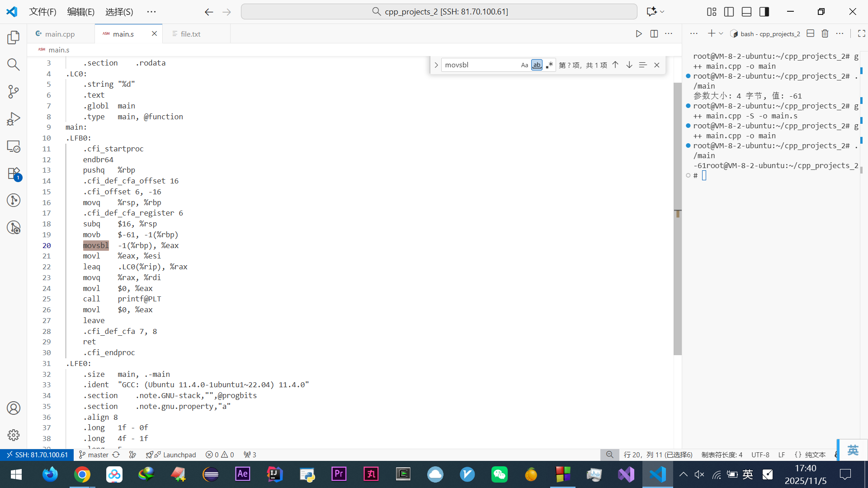This screenshot has width=868, height=488.
Task: Expand the replace field in the find widget
Action: 436,65
